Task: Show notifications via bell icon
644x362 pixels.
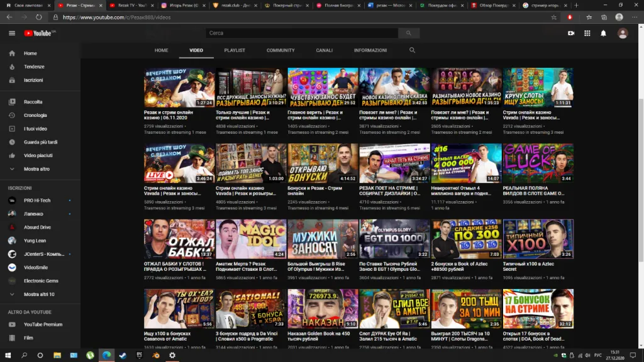Action: [x=604, y=33]
